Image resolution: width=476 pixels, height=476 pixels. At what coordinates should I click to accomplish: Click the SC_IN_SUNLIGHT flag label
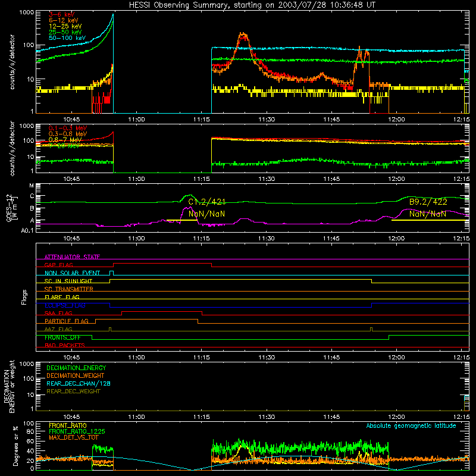[68, 281]
